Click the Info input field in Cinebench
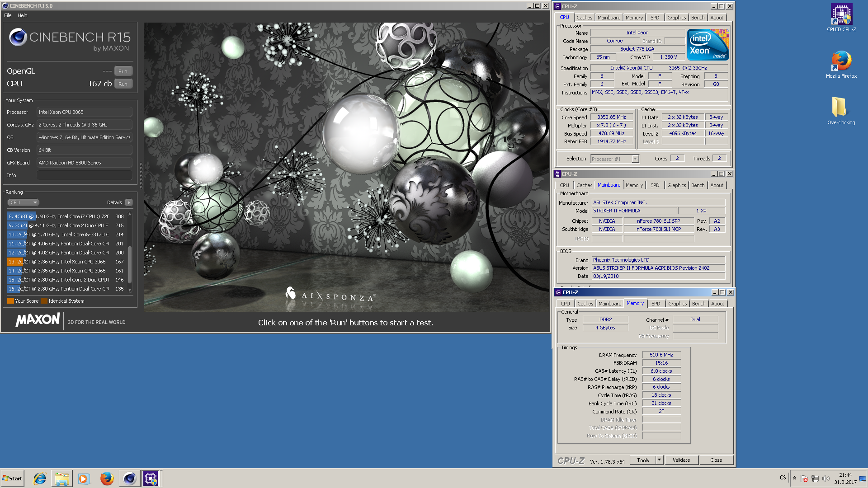This screenshot has width=868, height=488. point(85,175)
